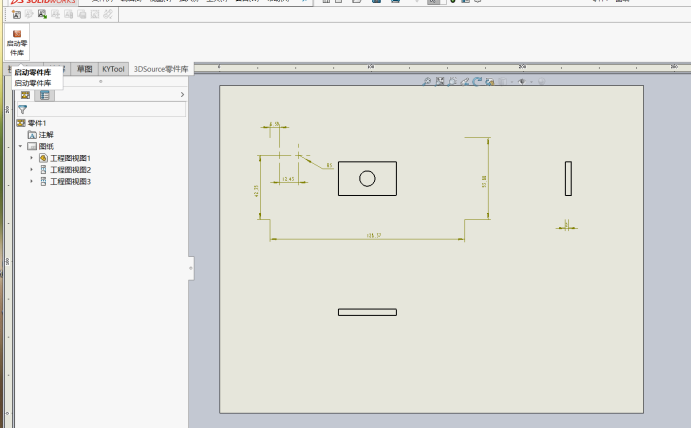This screenshot has width=692, height=428.
Task: Switch to the KYTool tab
Action: click(x=113, y=69)
